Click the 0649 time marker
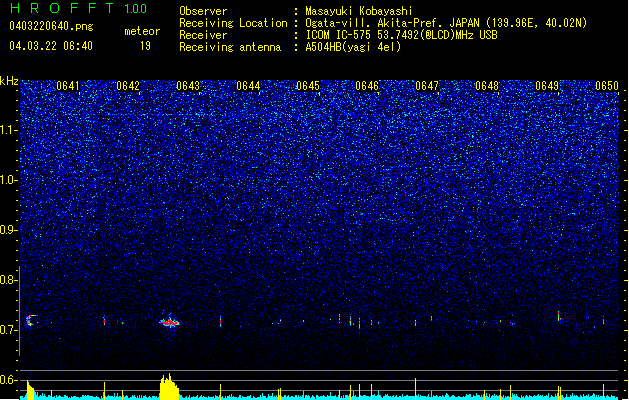Screen dimensions: 629x400 pyautogui.click(x=547, y=86)
